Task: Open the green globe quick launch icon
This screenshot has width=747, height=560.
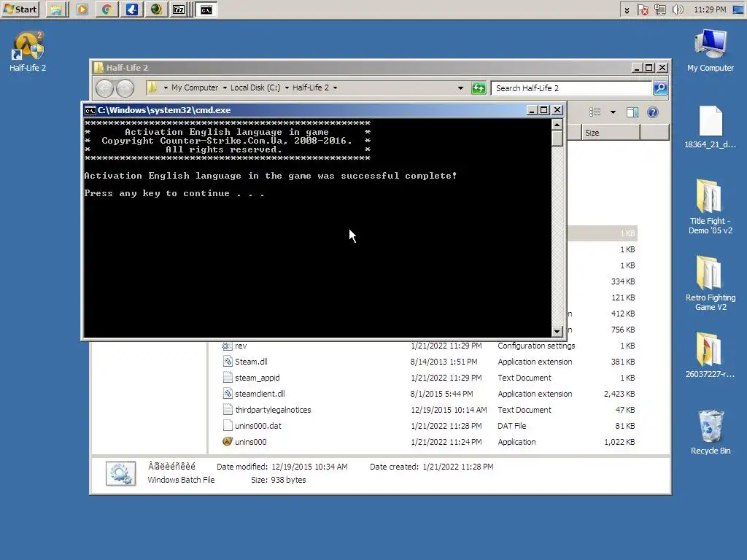Action: pos(156,9)
